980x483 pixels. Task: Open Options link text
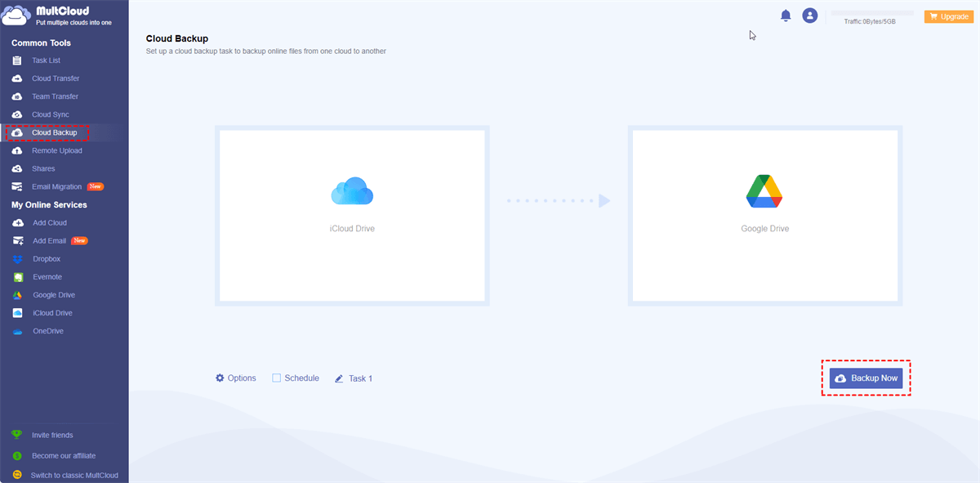click(x=242, y=378)
